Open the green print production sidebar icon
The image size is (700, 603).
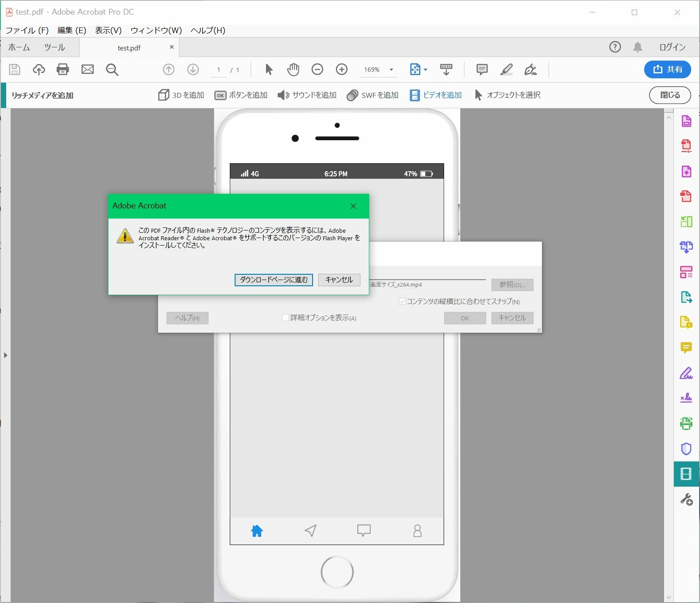point(686,423)
